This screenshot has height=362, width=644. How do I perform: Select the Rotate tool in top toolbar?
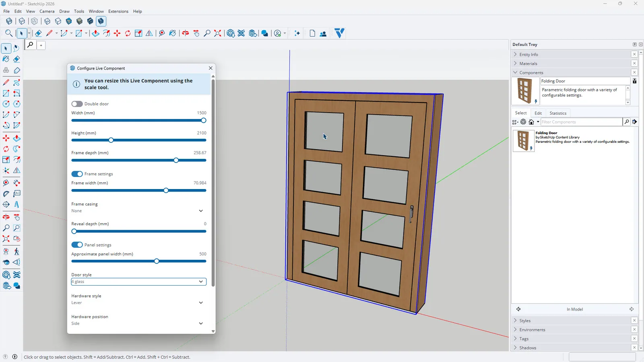click(128, 33)
